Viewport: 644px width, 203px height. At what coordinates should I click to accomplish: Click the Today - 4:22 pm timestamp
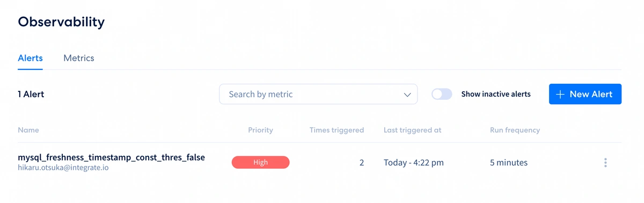click(x=414, y=162)
